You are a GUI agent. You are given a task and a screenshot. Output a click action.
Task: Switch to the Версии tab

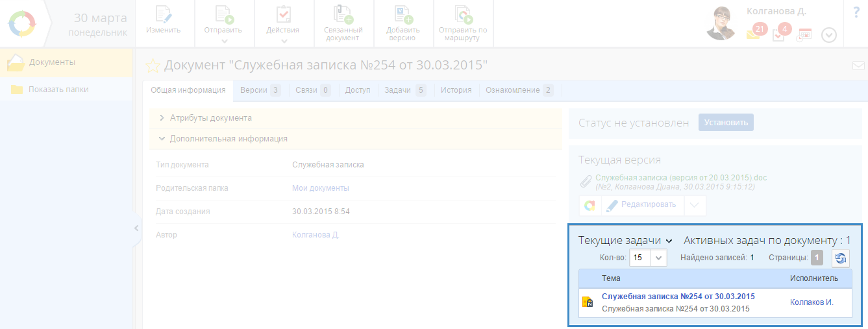pos(259,90)
